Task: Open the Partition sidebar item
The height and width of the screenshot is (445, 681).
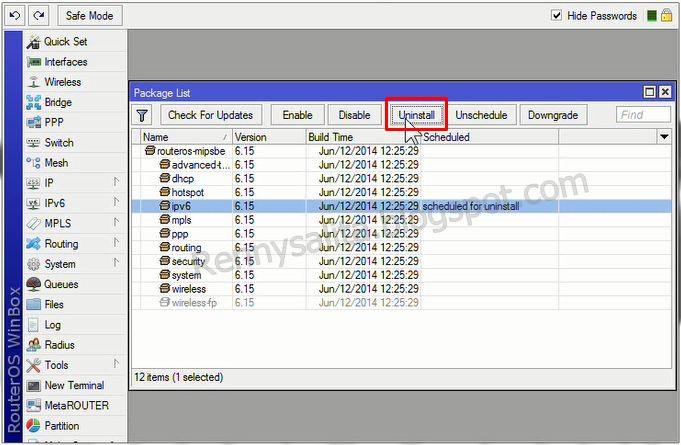Action: [x=74, y=426]
